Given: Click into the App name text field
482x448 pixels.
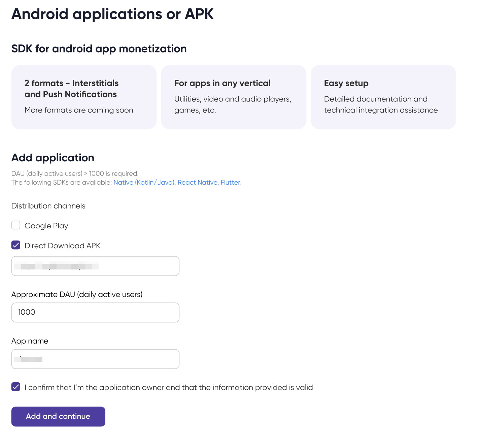Looking at the screenshot, I should [95, 359].
